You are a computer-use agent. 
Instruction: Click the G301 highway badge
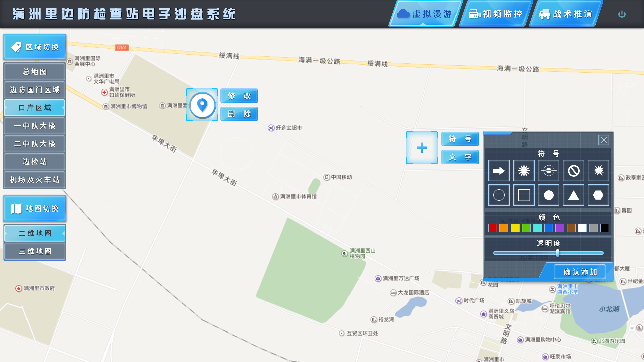click(x=122, y=48)
